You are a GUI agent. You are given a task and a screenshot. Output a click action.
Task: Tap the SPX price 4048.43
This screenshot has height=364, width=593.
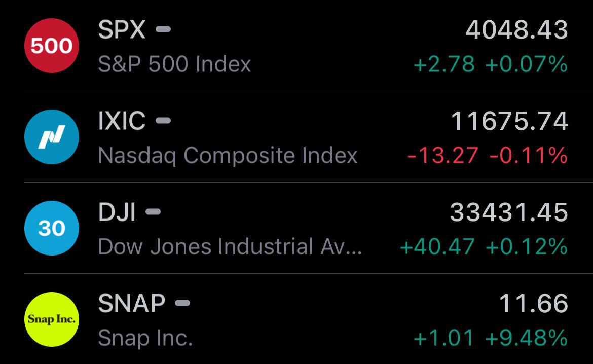point(516,29)
